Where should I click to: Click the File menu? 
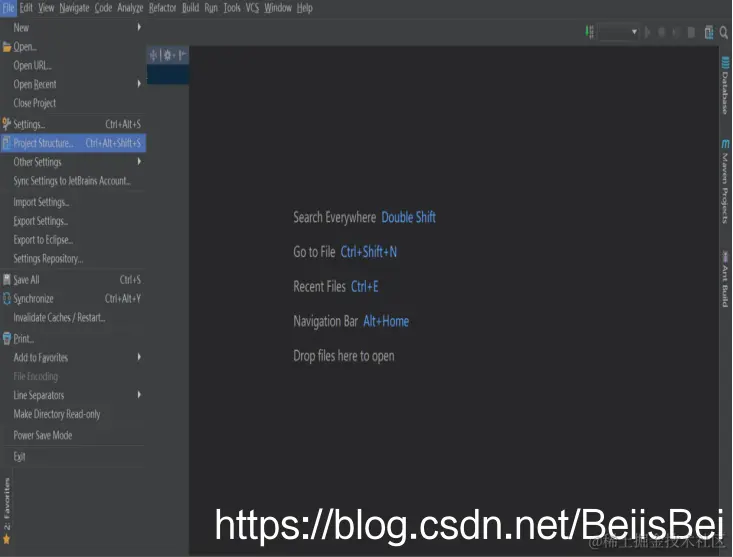(8, 8)
